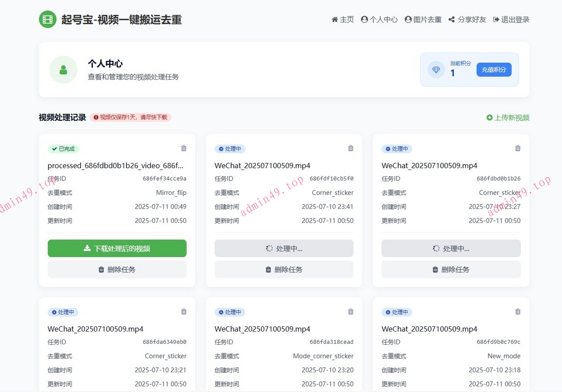
Task: Open 图片去重 navigation item
Action: (x=423, y=20)
